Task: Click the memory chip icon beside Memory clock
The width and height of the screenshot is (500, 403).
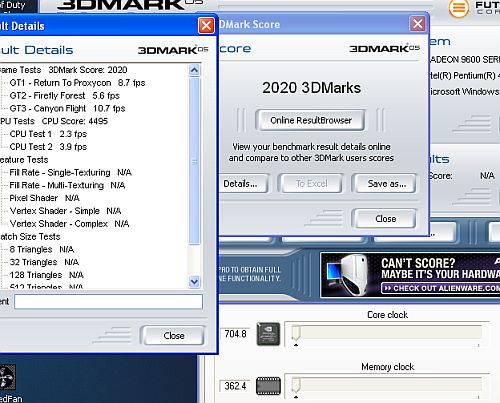Action: 268,386
